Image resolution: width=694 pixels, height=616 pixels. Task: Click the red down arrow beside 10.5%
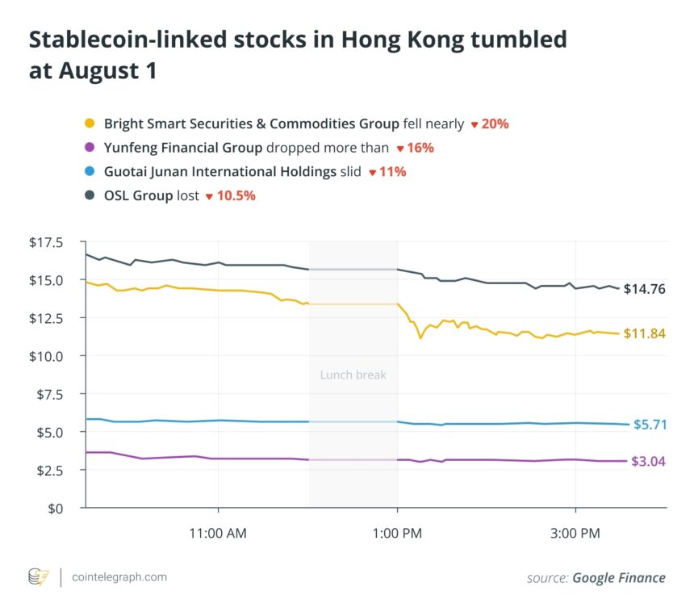[x=209, y=196]
